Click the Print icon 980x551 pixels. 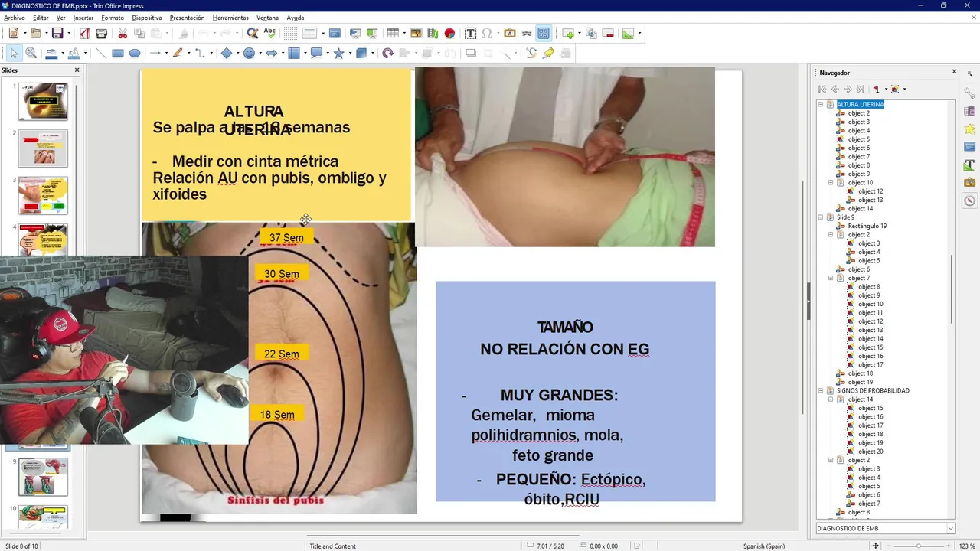pyautogui.click(x=101, y=33)
